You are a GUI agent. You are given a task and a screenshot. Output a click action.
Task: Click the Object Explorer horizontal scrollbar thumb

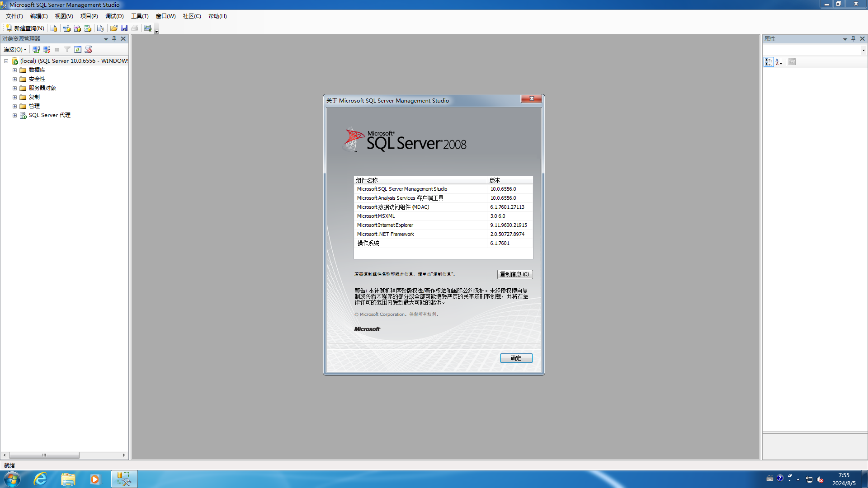tap(44, 455)
